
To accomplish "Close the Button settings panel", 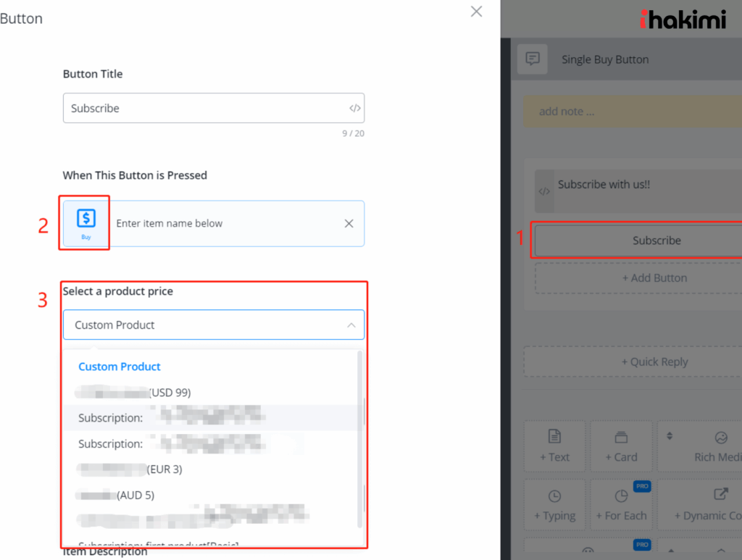I will [476, 12].
